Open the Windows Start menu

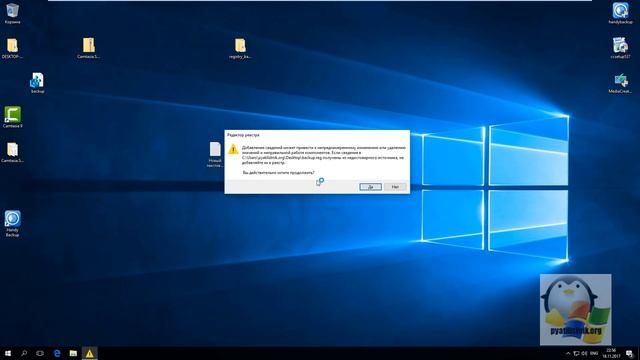pos(8,353)
